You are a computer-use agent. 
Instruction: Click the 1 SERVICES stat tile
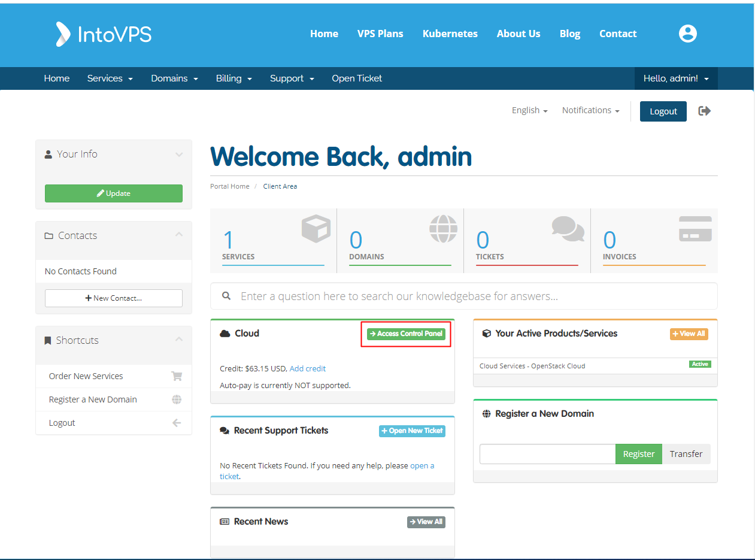point(274,241)
